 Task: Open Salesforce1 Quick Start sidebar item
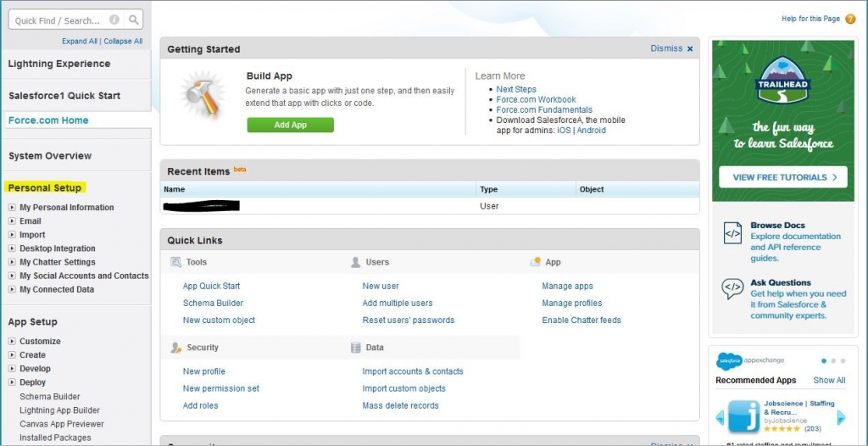[x=64, y=96]
